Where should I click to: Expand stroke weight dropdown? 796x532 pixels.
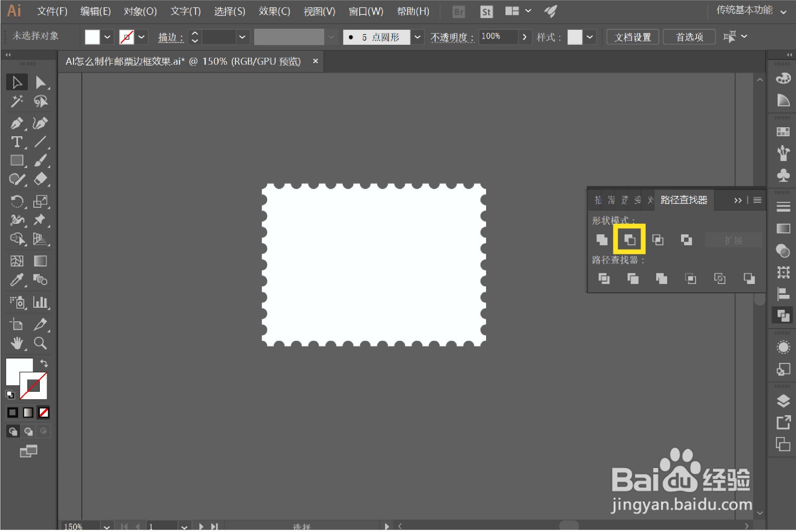tap(242, 37)
